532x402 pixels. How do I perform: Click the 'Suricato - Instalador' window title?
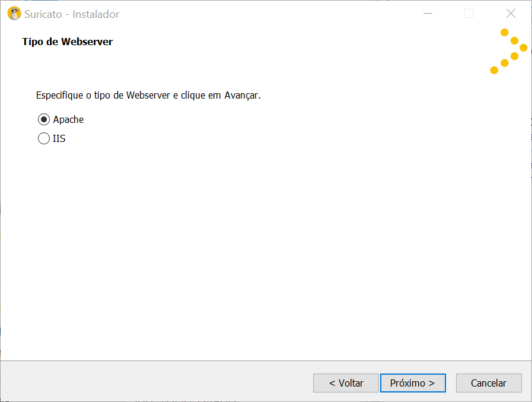(72, 14)
